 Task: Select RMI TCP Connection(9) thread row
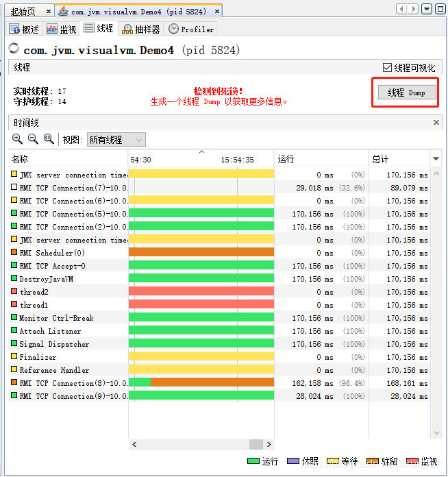(219, 396)
